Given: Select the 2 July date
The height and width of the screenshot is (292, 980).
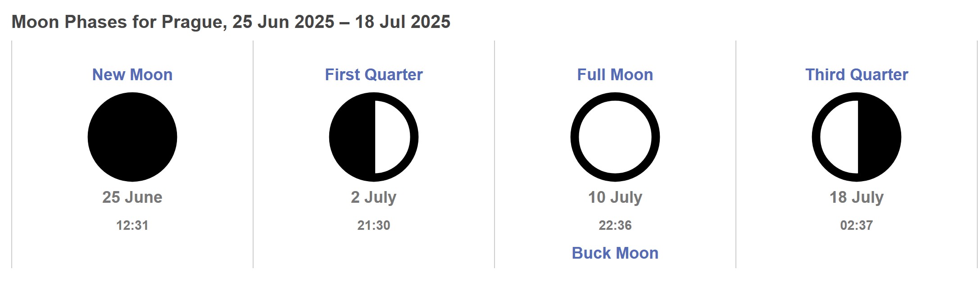Looking at the screenshot, I should tap(374, 197).
